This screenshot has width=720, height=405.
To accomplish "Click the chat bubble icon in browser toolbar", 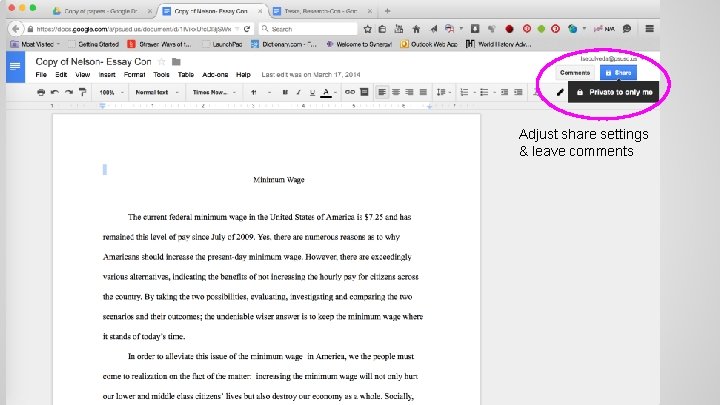I will coord(627,29).
